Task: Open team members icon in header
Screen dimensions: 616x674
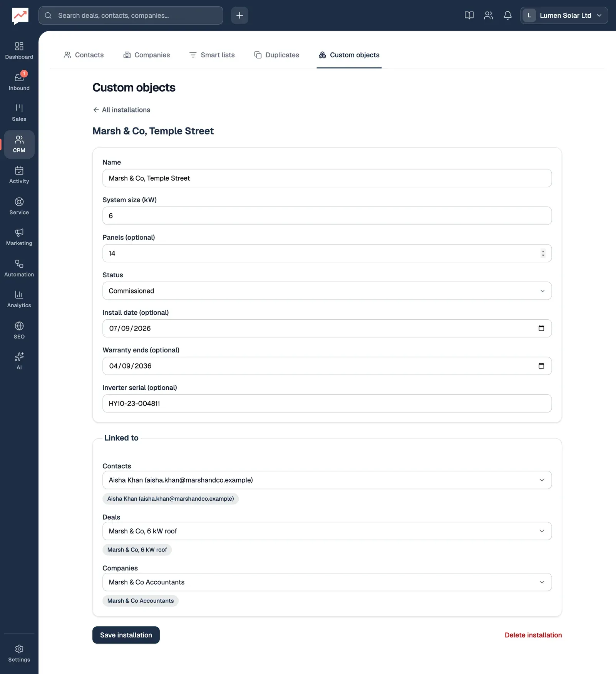Action: point(488,15)
